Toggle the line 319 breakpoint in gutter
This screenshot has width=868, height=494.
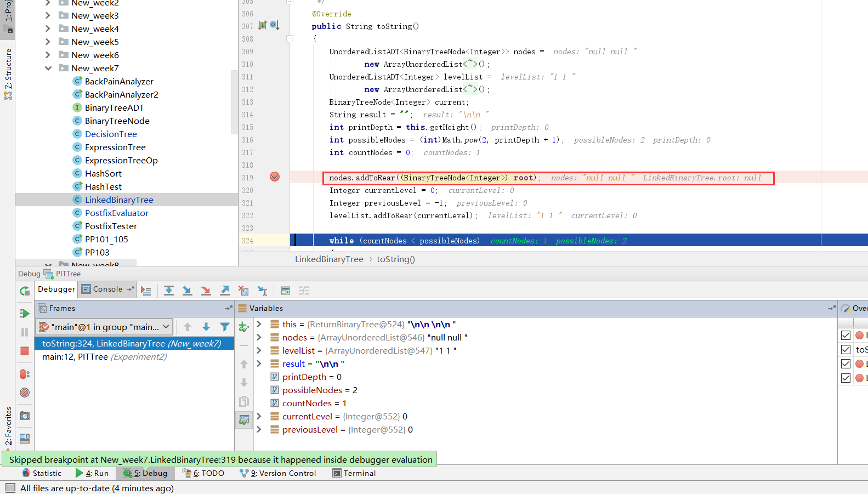coord(275,177)
